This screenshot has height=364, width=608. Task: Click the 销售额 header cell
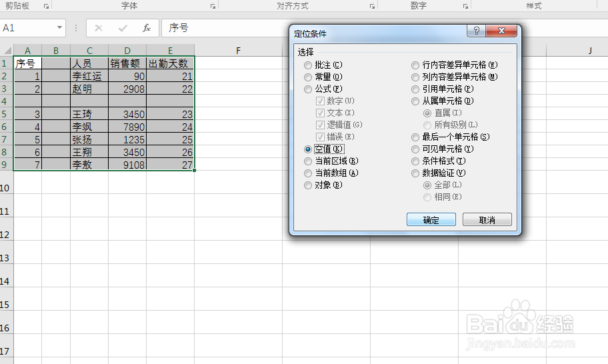pyautogui.click(x=127, y=63)
